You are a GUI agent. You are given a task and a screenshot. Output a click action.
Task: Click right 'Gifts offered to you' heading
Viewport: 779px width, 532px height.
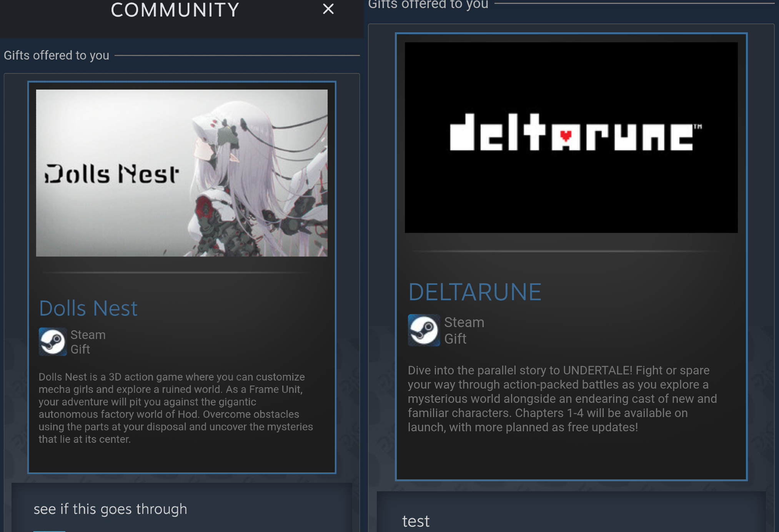[428, 4]
